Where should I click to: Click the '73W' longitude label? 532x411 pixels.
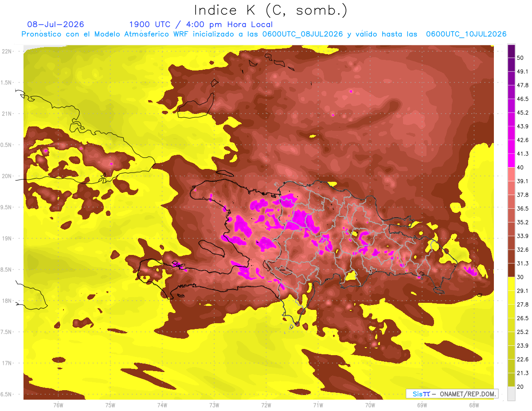(x=214, y=405)
